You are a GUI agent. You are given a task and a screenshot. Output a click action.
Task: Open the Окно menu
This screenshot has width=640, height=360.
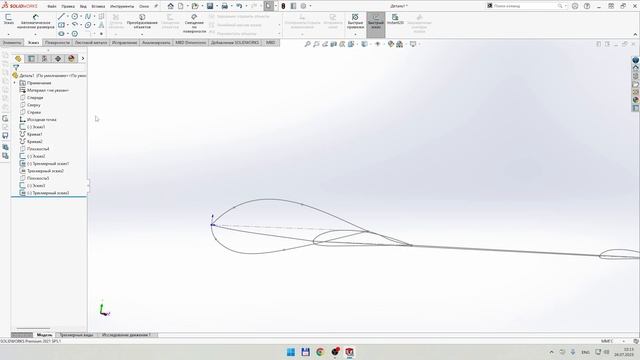tap(144, 7)
